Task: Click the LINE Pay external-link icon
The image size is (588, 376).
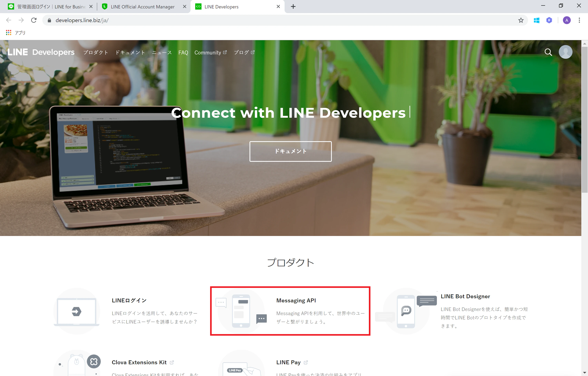Action: 306,362
